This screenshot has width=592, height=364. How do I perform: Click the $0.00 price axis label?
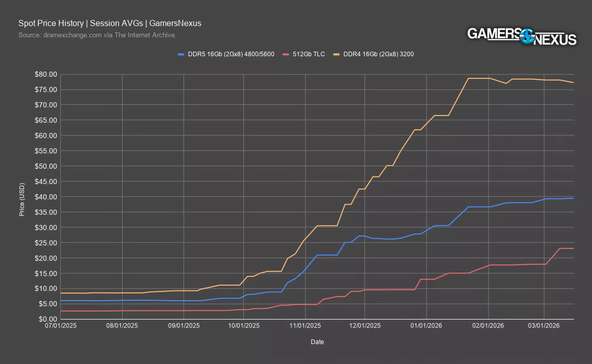coord(47,319)
